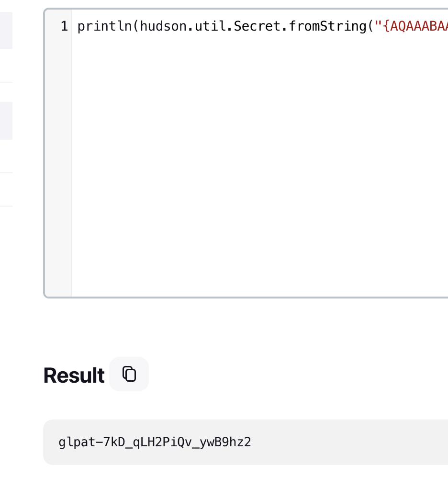Click the lowest visible sidebar row at left

(x=6, y=189)
